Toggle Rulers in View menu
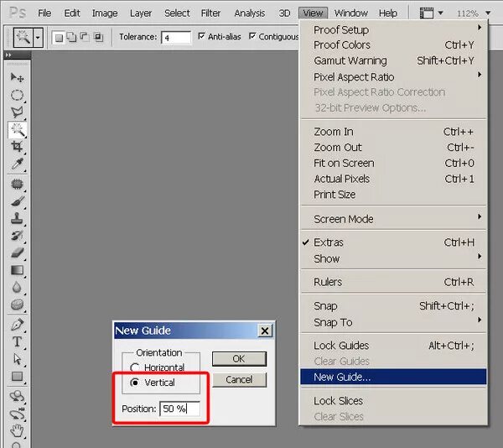Screen dimensions: 503x448 (x=393, y=282)
